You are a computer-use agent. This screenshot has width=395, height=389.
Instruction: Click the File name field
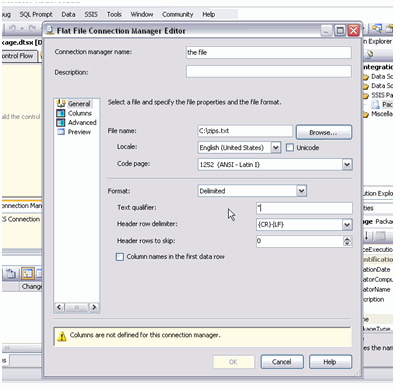(x=245, y=131)
